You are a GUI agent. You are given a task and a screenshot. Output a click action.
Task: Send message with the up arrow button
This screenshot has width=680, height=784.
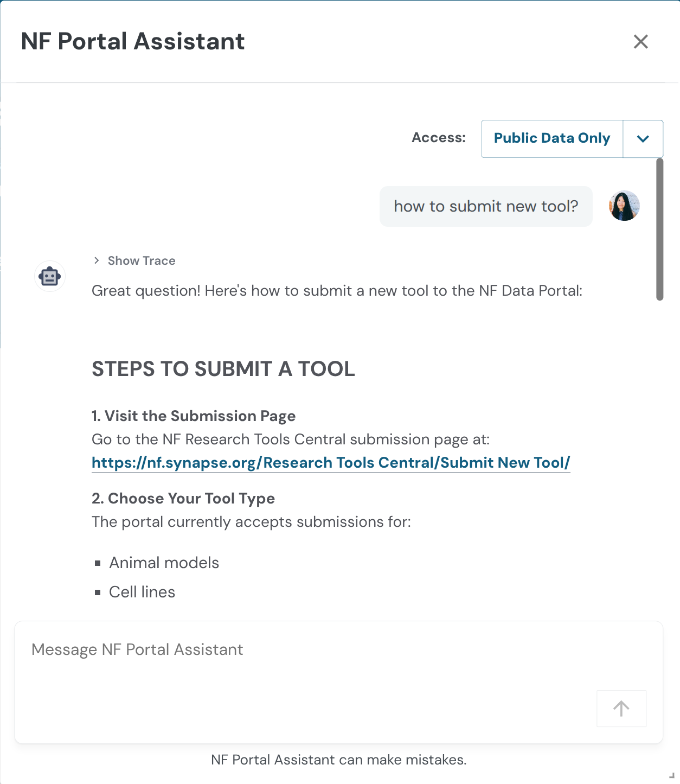[621, 709]
